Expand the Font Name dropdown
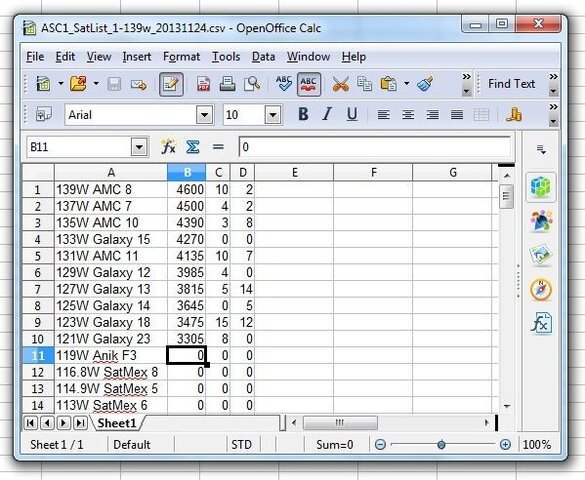 [204, 114]
